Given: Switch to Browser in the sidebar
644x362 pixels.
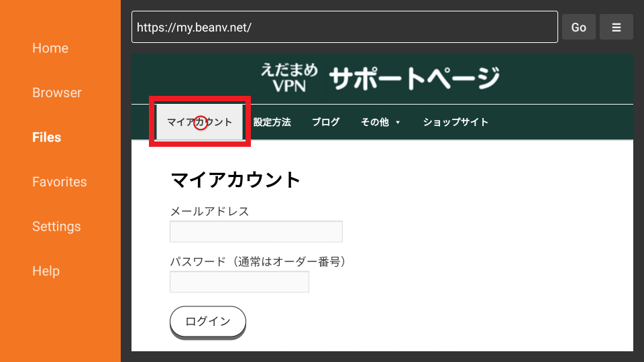Looking at the screenshot, I should tap(56, 93).
